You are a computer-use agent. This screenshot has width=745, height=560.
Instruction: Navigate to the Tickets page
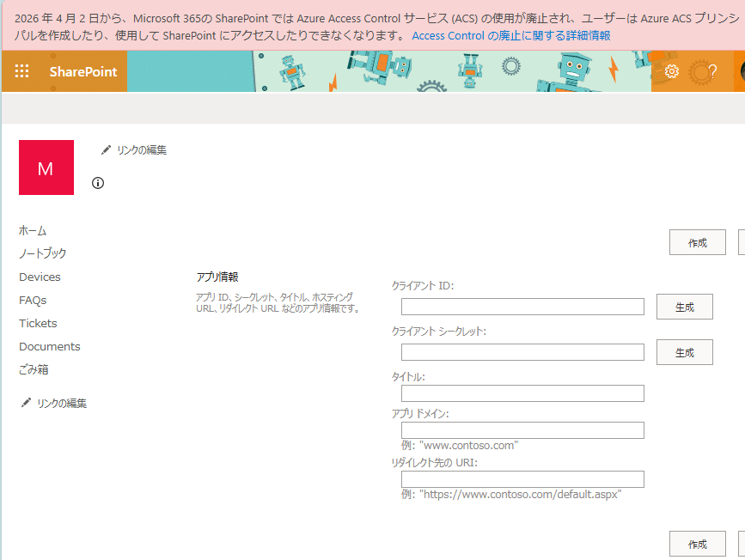(38, 323)
